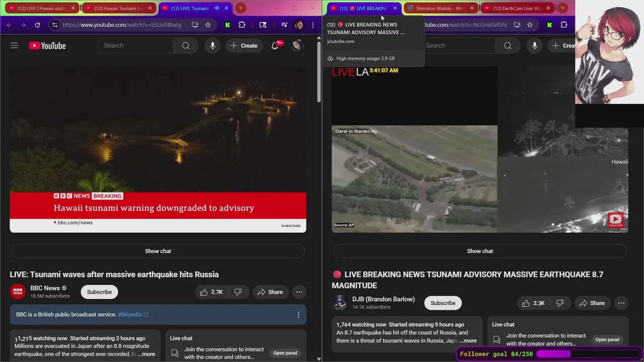The width and height of the screenshot is (644, 362).
Task: Share the DJB stream
Action: point(592,303)
